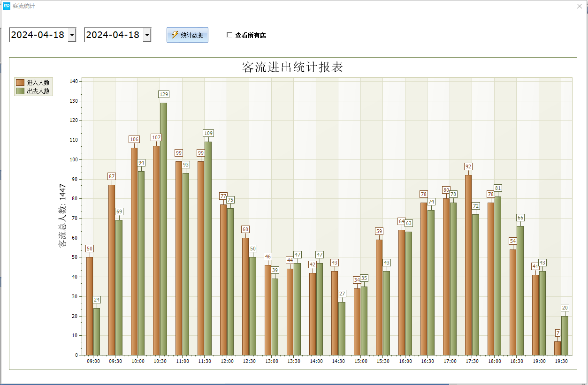This screenshot has width=588, height=385.
Task: Open the start date dropdown arrow
Action: pyautogui.click(x=72, y=35)
